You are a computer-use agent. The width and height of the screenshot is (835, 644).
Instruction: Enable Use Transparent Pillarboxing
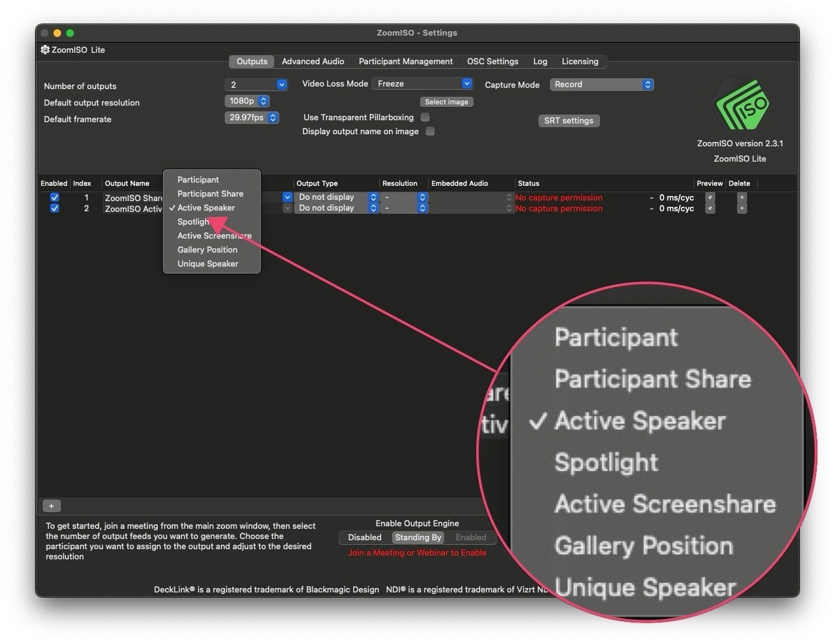(x=425, y=117)
